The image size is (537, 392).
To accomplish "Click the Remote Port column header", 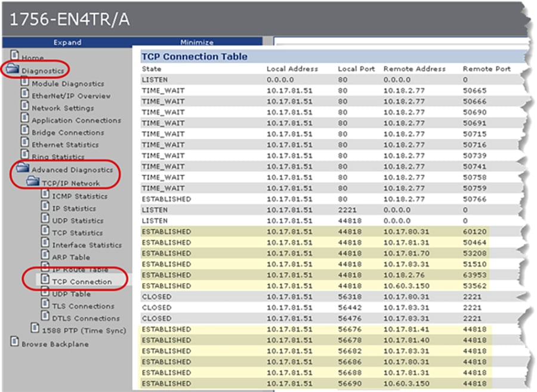I will pyautogui.click(x=487, y=69).
